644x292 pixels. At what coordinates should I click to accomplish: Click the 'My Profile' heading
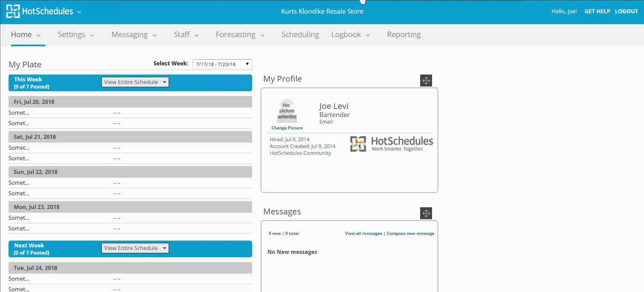coord(282,79)
